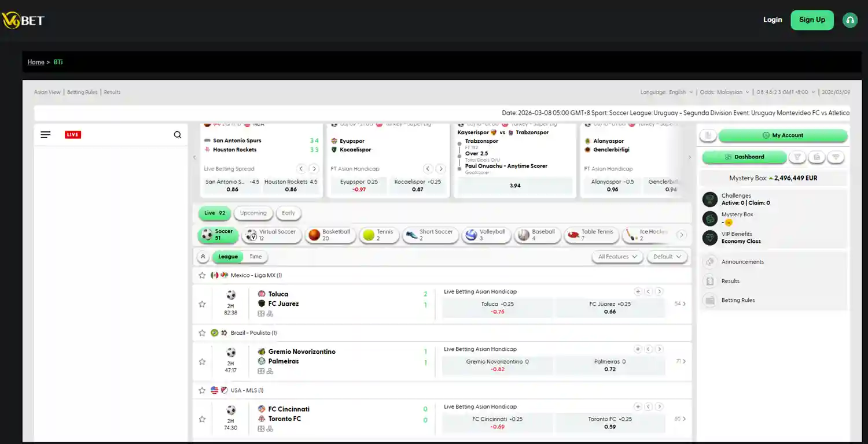This screenshot has height=444, width=868.
Task: Favorite the Toluca vs FC Juarez match star
Action: [202, 304]
